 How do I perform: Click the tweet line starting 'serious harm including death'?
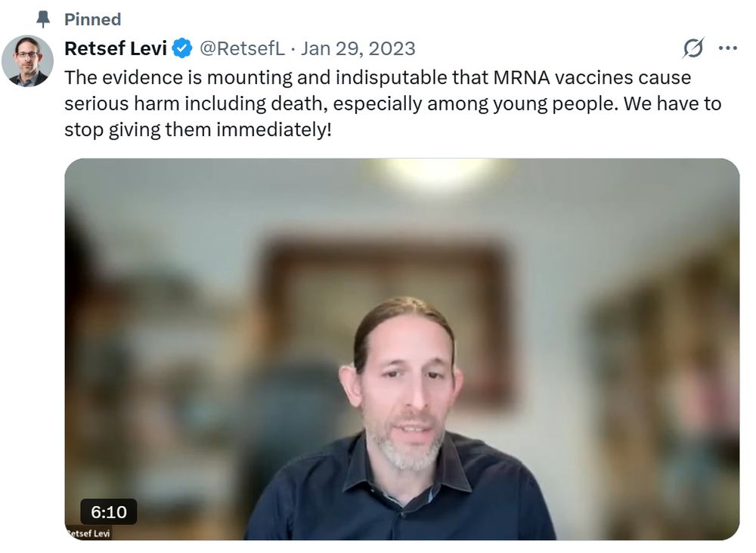(x=393, y=103)
